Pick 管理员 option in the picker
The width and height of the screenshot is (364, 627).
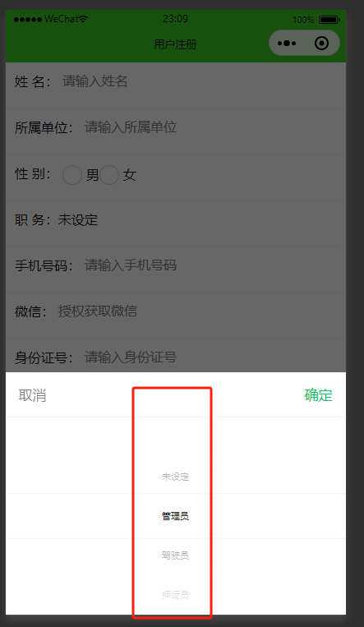175,516
